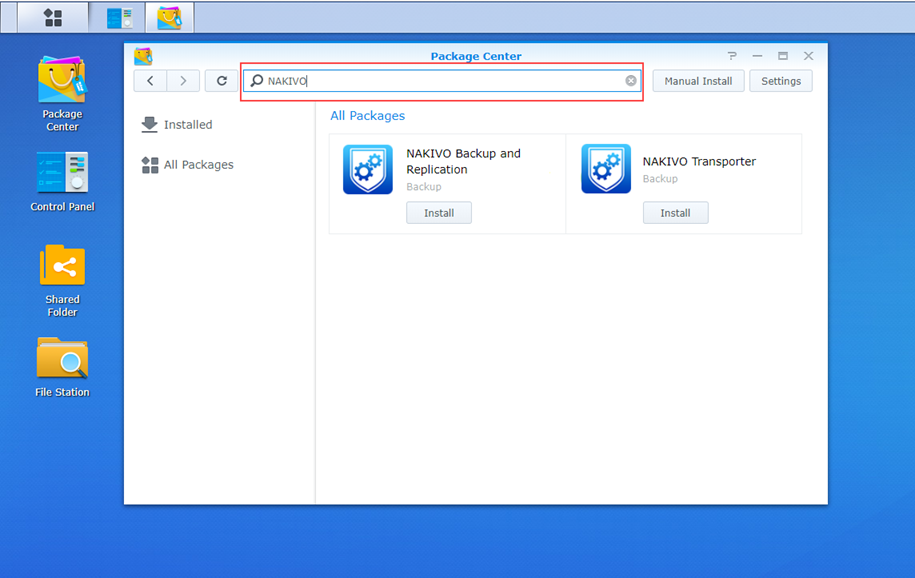The height and width of the screenshot is (578, 915).
Task: Open Package Center Settings
Action: pos(781,81)
